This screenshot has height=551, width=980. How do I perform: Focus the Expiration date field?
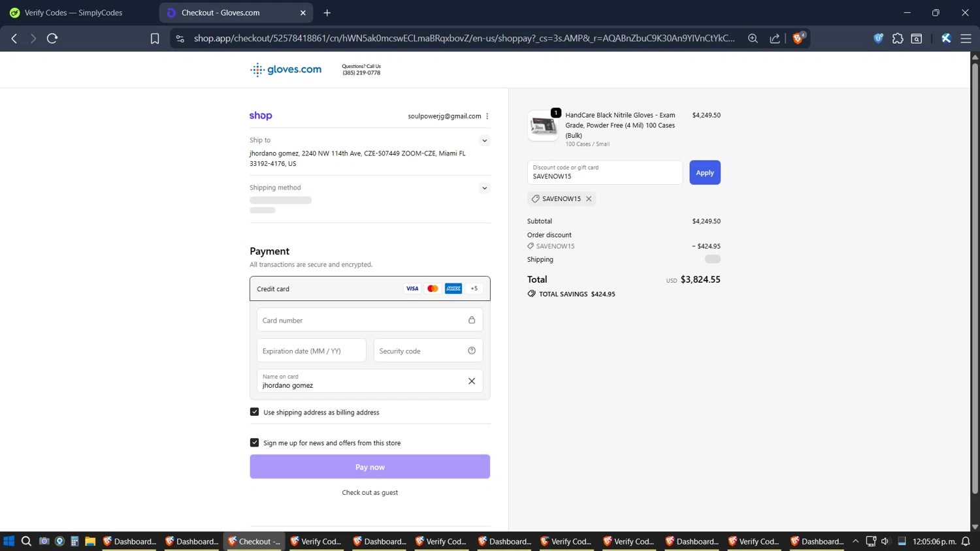coord(311,351)
